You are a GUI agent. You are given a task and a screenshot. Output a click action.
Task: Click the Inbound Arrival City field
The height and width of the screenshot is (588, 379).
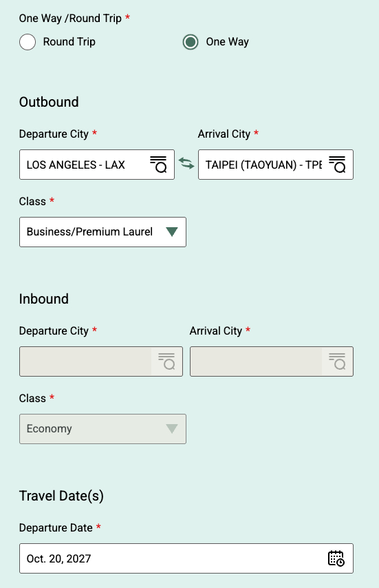coord(272,361)
